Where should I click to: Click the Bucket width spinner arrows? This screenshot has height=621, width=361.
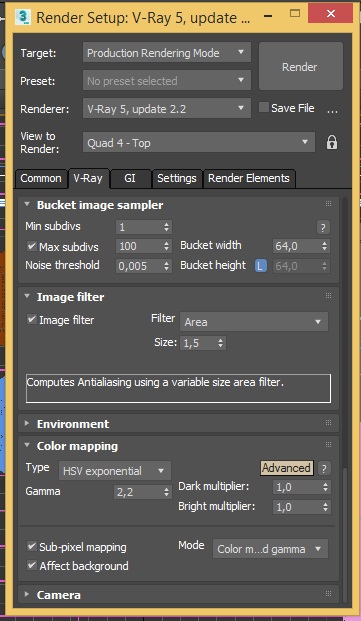(x=325, y=246)
